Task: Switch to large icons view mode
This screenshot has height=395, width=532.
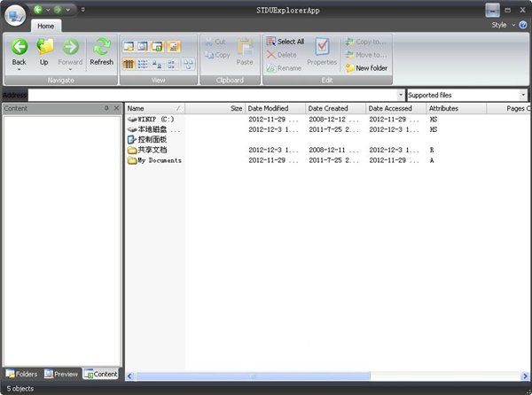Action: 157,64
